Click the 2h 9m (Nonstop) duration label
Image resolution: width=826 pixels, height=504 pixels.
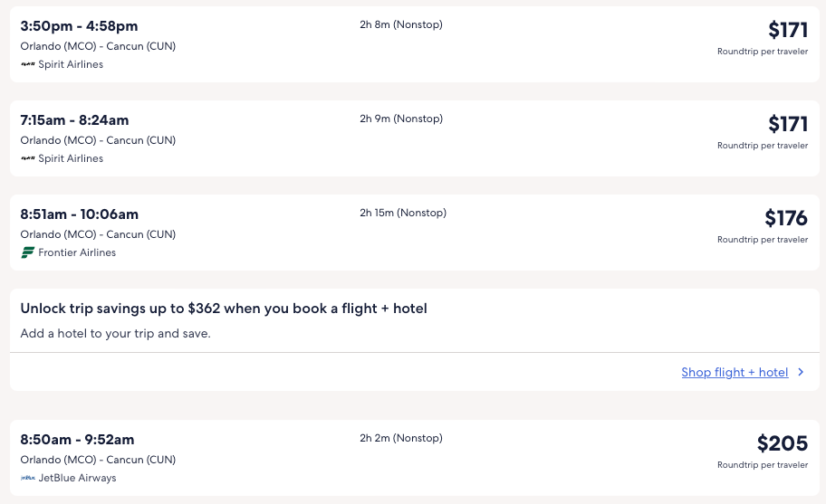[x=400, y=119]
